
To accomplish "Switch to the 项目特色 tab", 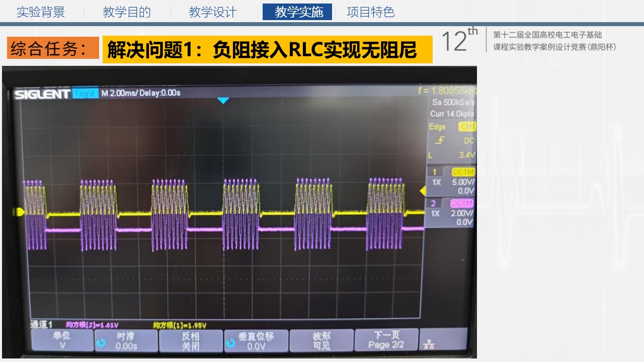I will pos(371,12).
